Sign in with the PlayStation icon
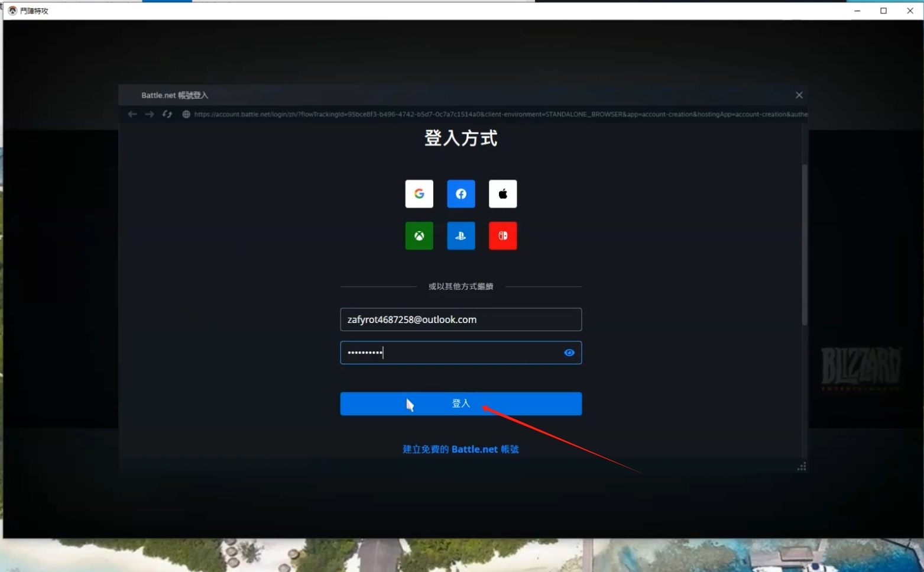Image resolution: width=924 pixels, height=572 pixels. tap(461, 236)
